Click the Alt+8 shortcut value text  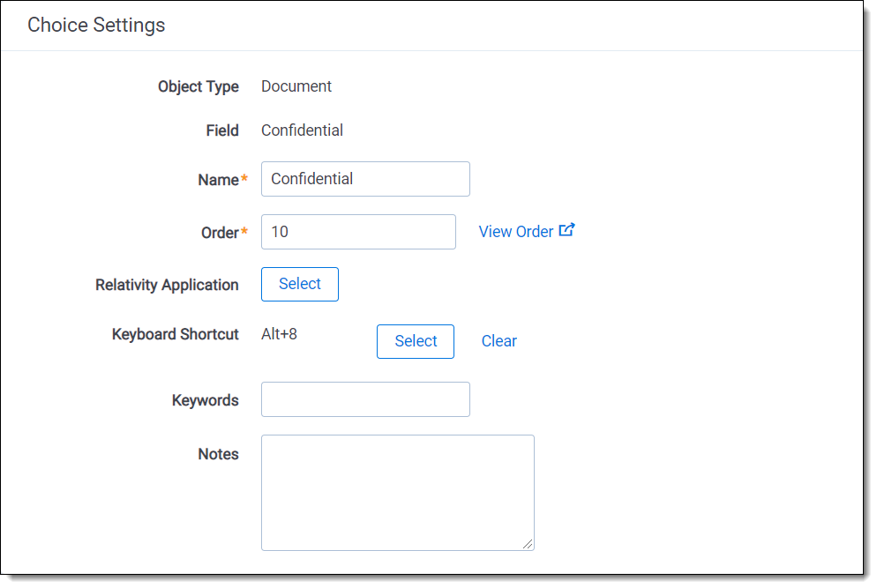[x=279, y=334]
